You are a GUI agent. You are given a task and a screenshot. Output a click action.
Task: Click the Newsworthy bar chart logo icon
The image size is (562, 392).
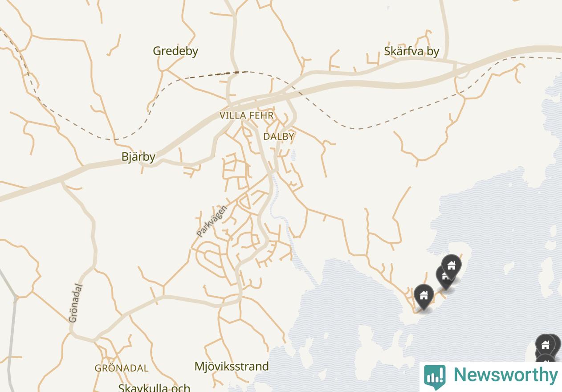434,377
